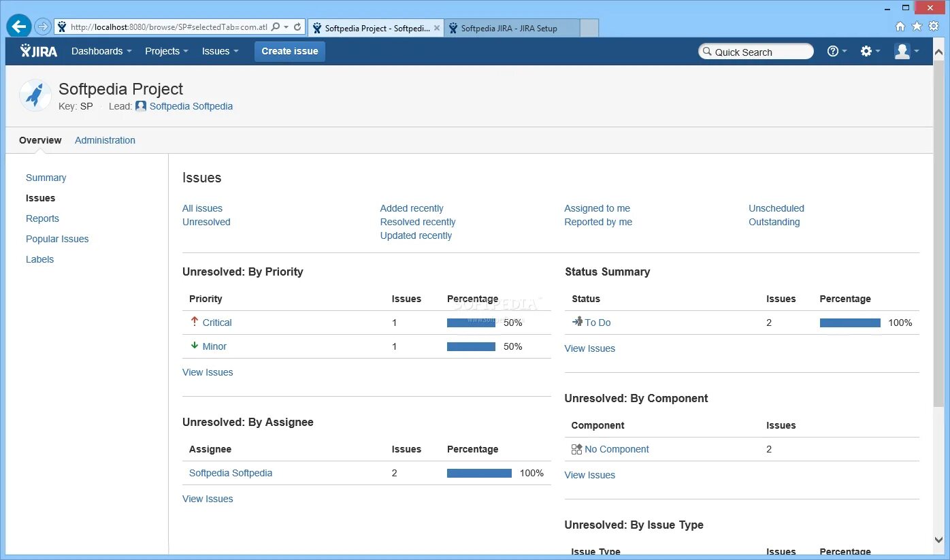Click the assignee 100% percentage bar
The height and width of the screenshot is (560, 950).
(x=479, y=474)
